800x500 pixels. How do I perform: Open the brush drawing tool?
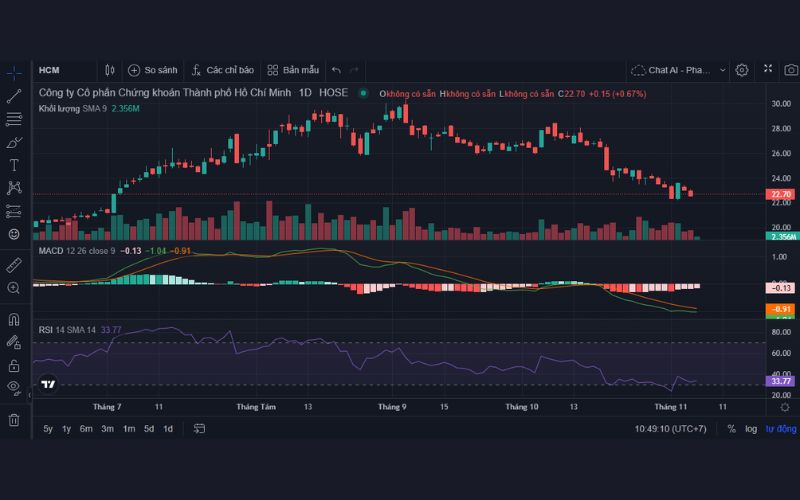14,142
